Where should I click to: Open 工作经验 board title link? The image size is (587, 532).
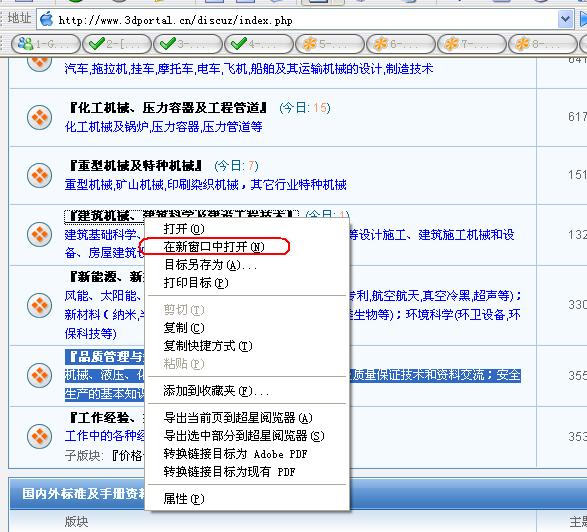107,417
